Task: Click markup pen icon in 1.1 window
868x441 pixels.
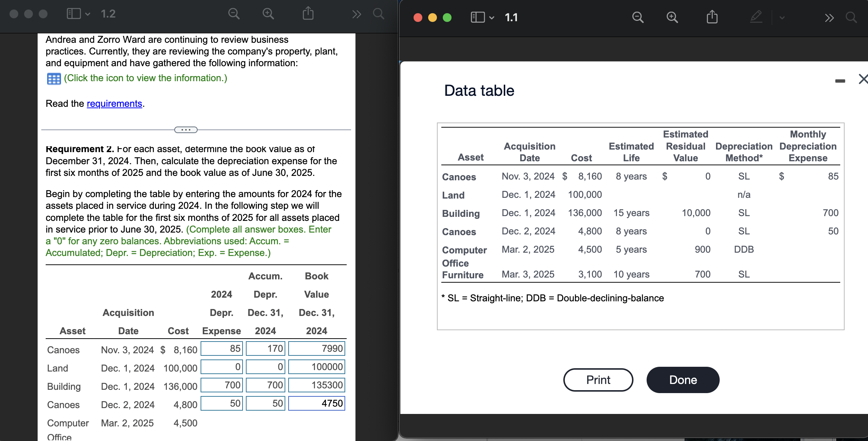Action: coord(756,17)
